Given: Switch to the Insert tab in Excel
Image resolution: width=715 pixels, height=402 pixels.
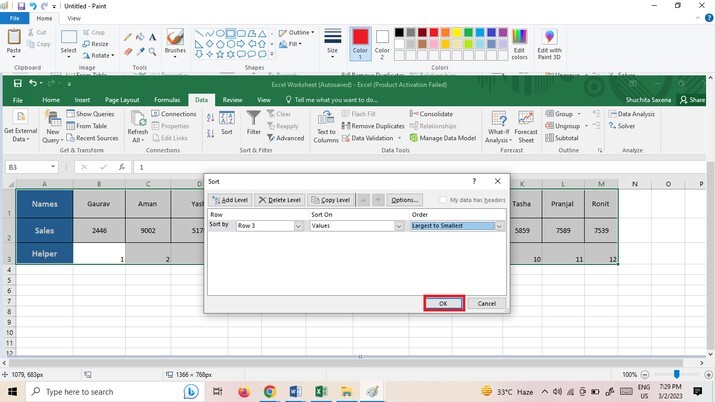Looking at the screenshot, I should tap(82, 100).
